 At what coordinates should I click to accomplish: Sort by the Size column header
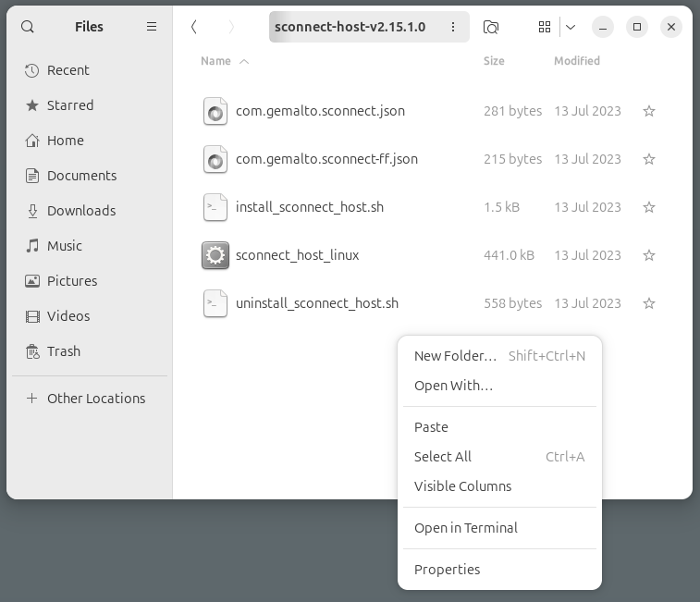pyautogui.click(x=494, y=61)
